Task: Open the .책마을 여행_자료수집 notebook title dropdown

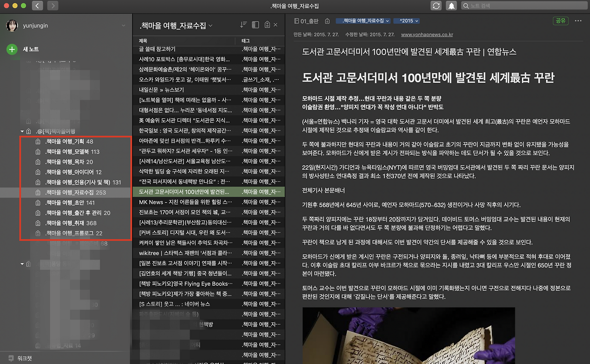Action: pos(176,25)
